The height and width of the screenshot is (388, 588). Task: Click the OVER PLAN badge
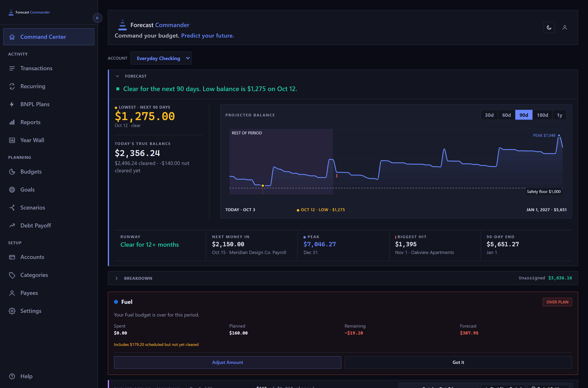point(557,302)
